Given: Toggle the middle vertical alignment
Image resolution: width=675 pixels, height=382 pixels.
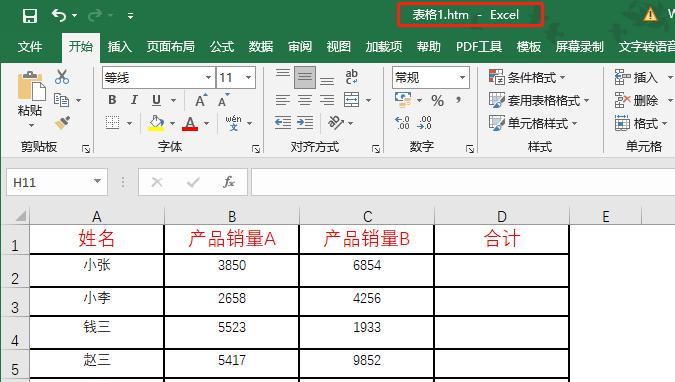Looking at the screenshot, I should [x=305, y=78].
